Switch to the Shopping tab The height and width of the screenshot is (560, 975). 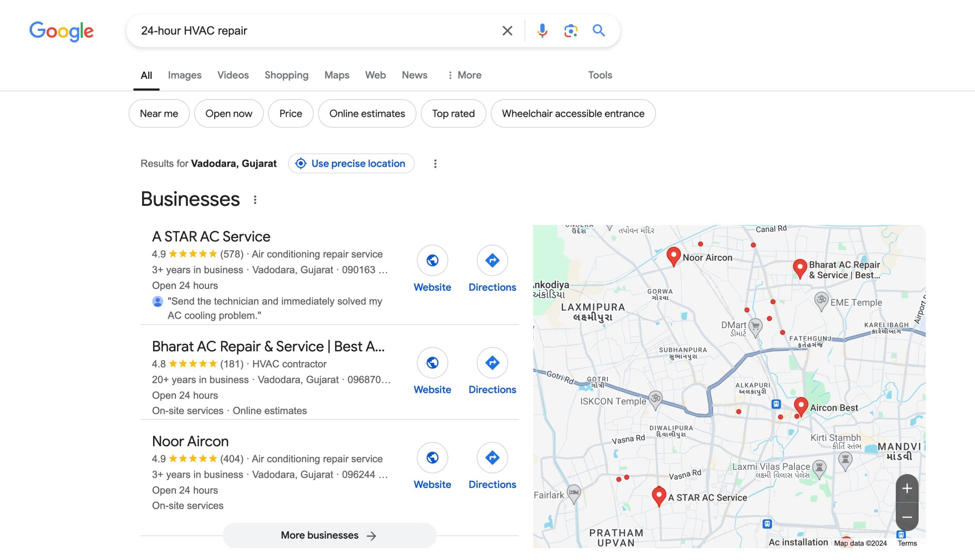point(286,75)
